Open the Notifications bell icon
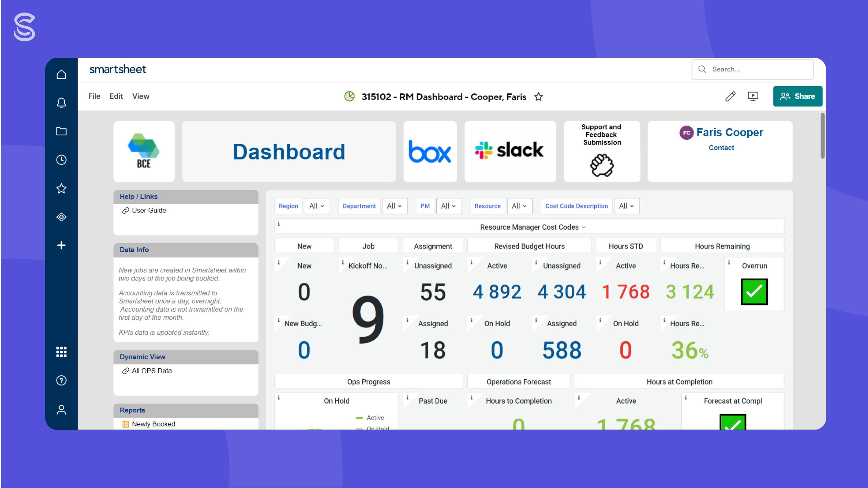Screen dimensions: 868x488 [x=61, y=102]
